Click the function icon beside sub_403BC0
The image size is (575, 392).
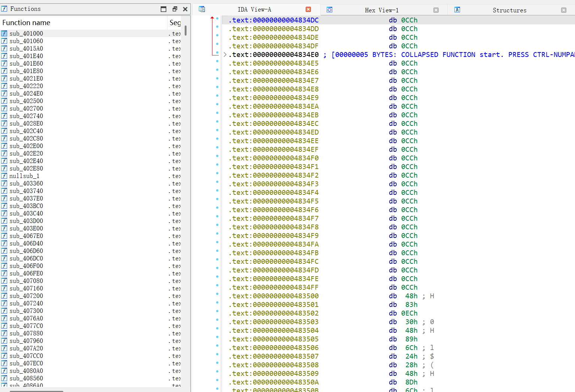tap(4, 206)
